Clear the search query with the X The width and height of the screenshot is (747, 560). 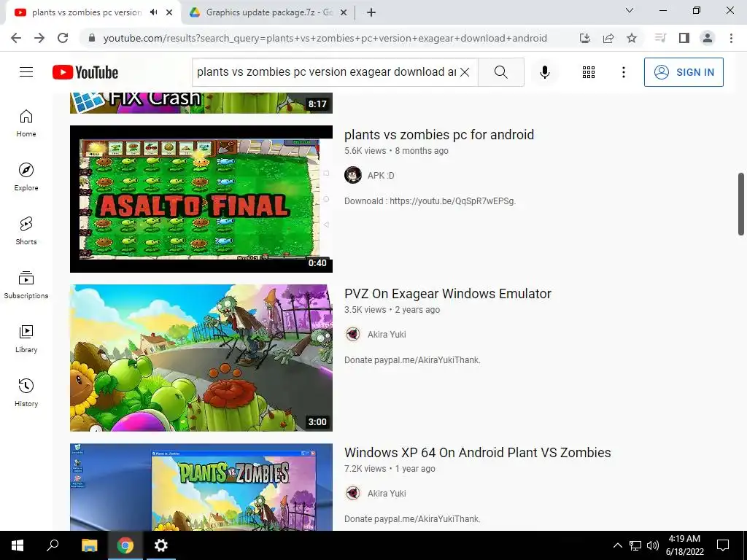(x=465, y=72)
